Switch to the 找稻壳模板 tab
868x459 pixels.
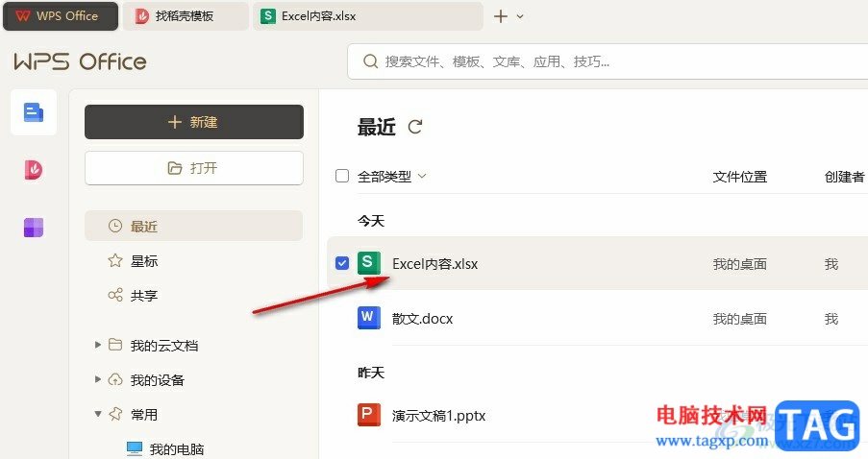pyautogui.click(x=186, y=16)
